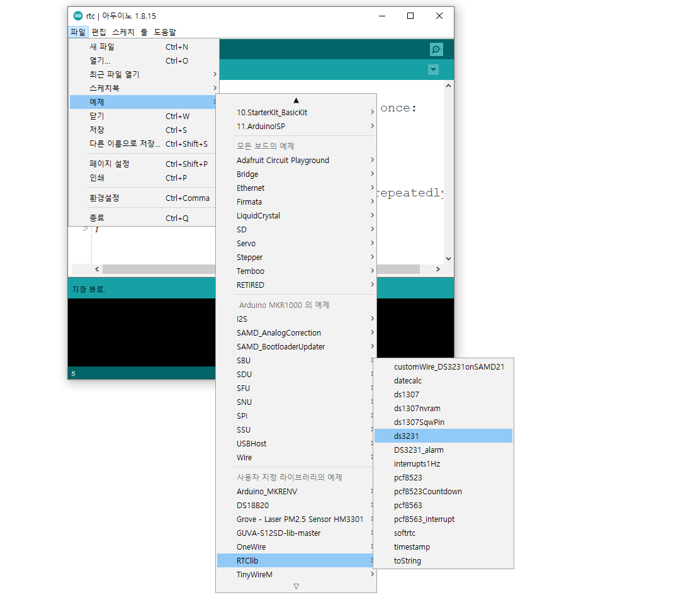
Task: Open the USBHost examples submenu
Action: pos(296,443)
